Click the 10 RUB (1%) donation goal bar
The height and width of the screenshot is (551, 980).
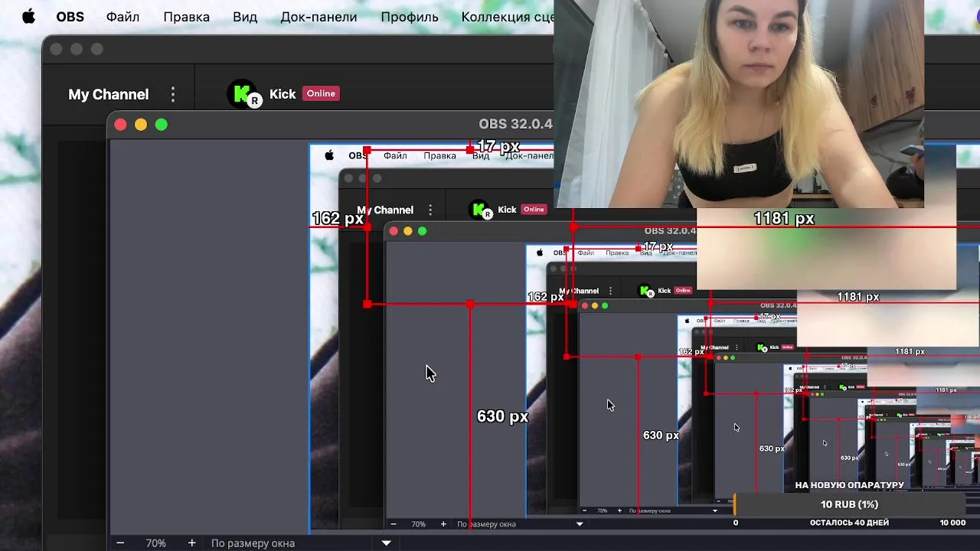[x=849, y=504]
